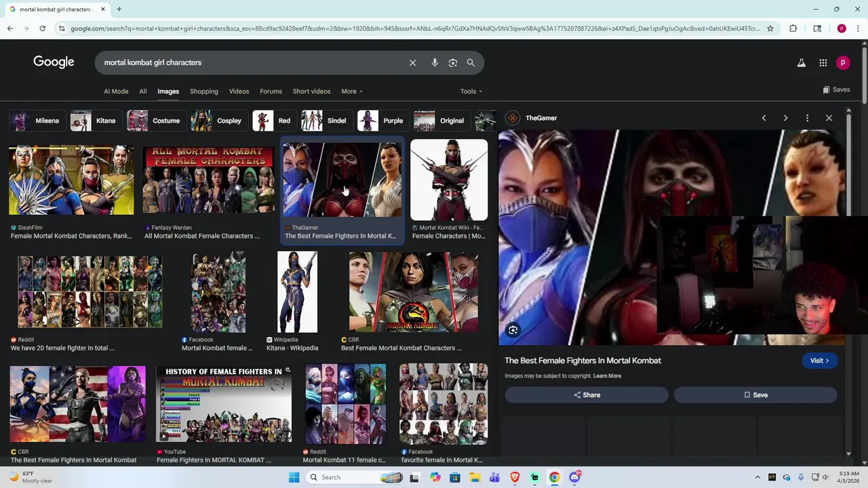This screenshot has height=488, width=868.
Task: Switch to All results tab
Action: 142,91
